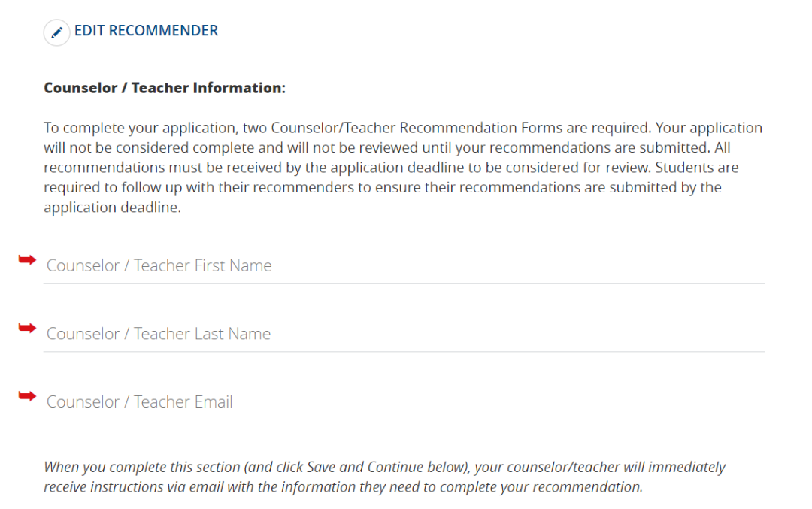Click the red arrow beside Last Name
The image size is (812, 509).
pyautogui.click(x=27, y=328)
